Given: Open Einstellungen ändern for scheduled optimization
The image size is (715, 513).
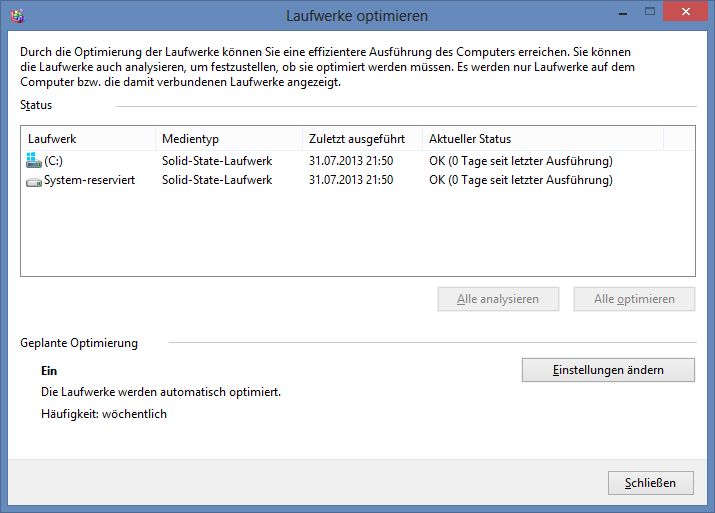Looking at the screenshot, I should (x=608, y=370).
